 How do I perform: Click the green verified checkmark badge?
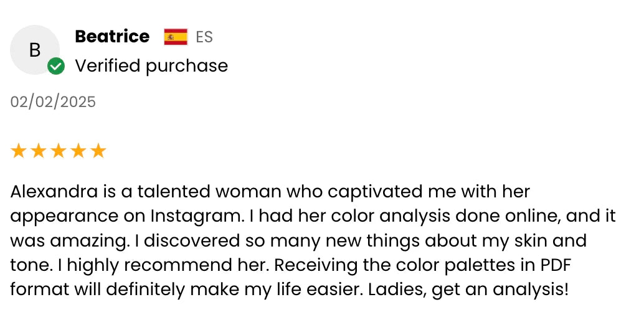coord(56,66)
